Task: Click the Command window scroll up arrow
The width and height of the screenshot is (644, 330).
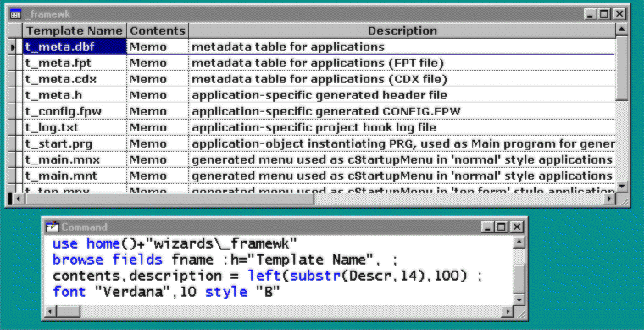Action: coord(519,243)
